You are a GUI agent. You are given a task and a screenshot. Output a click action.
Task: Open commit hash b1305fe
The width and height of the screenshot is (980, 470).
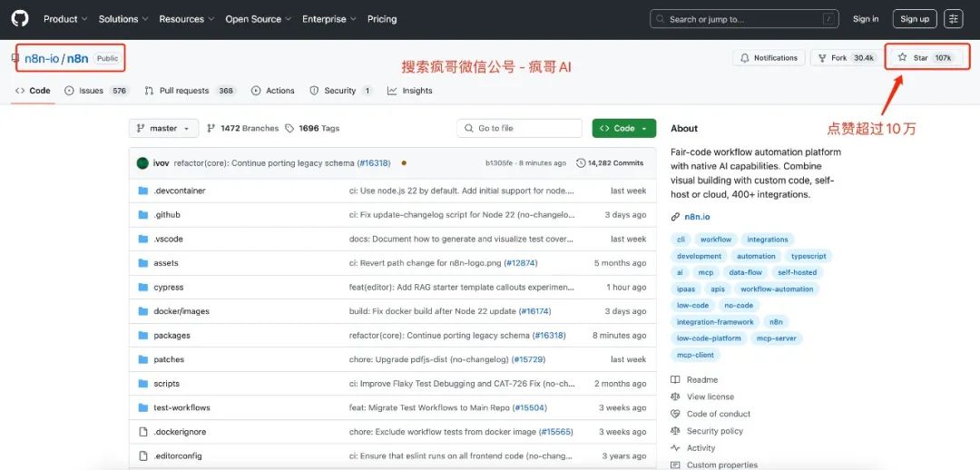[499, 163]
